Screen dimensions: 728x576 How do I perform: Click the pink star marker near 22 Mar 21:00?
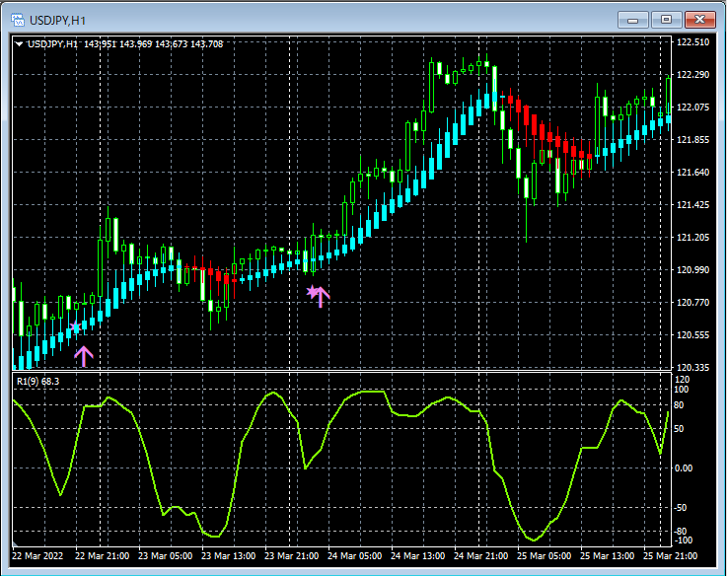point(75,326)
